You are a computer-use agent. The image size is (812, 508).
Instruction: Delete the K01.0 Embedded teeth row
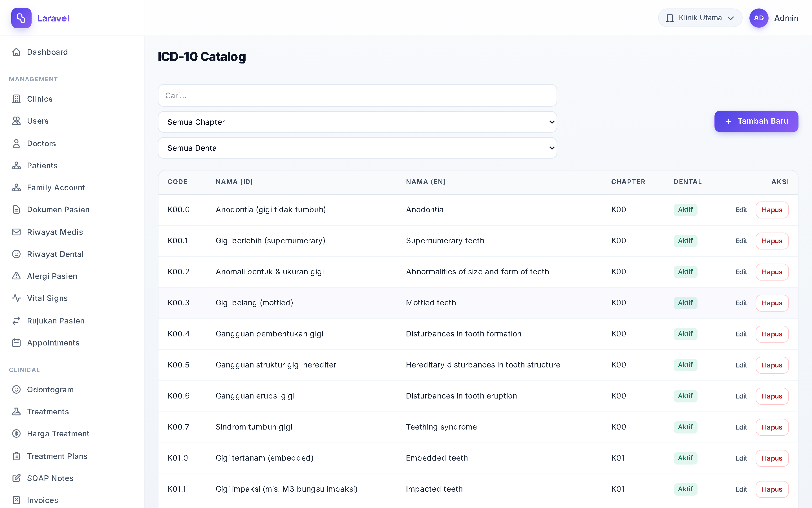(x=772, y=458)
